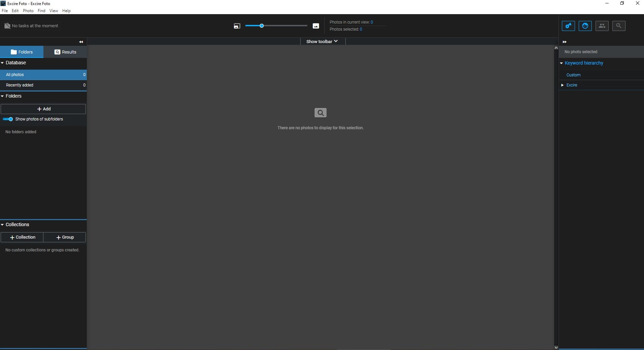Screen dimensions: 644x350
Task: Click the keyword (key) panel icon
Action: [568, 26]
